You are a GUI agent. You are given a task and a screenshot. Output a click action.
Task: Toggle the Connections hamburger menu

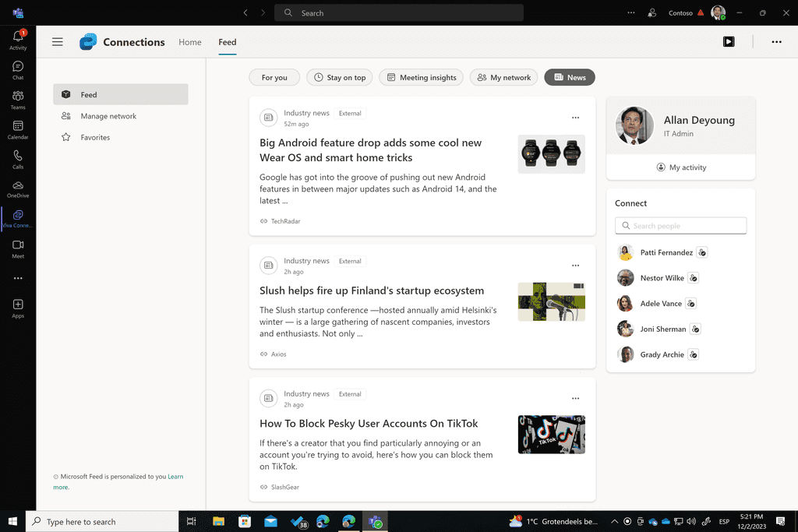(x=58, y=42)
